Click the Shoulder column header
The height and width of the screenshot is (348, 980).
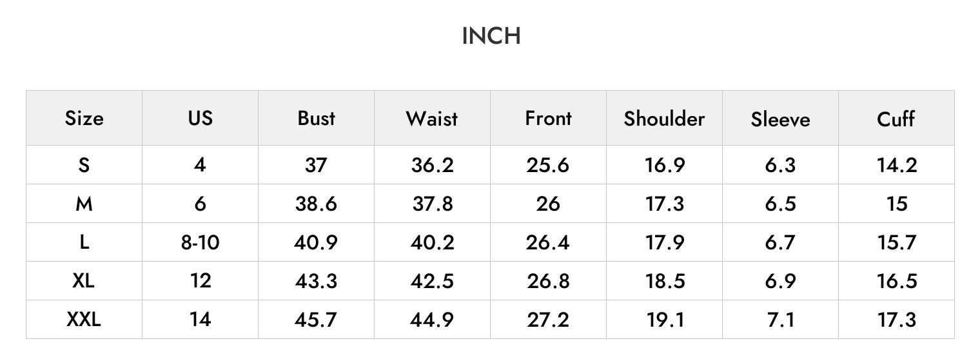[664, 119]
